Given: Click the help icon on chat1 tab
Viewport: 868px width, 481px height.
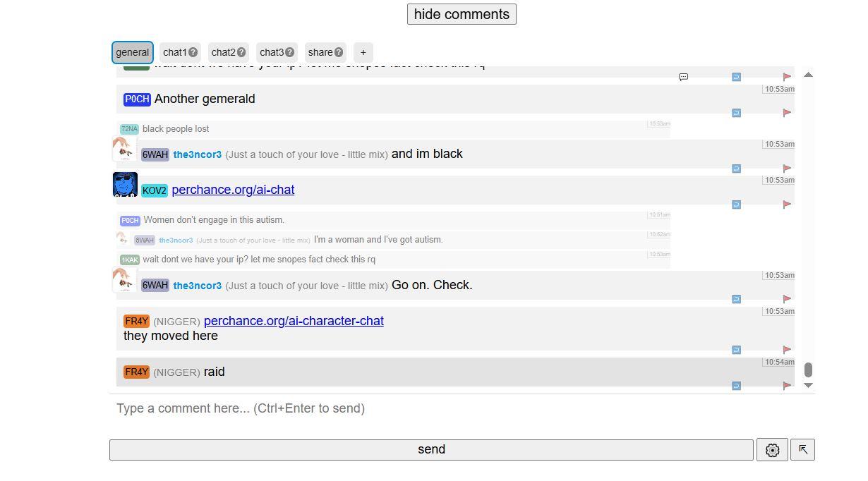Looking at the screenshot, I should click(x=193, y=52).
